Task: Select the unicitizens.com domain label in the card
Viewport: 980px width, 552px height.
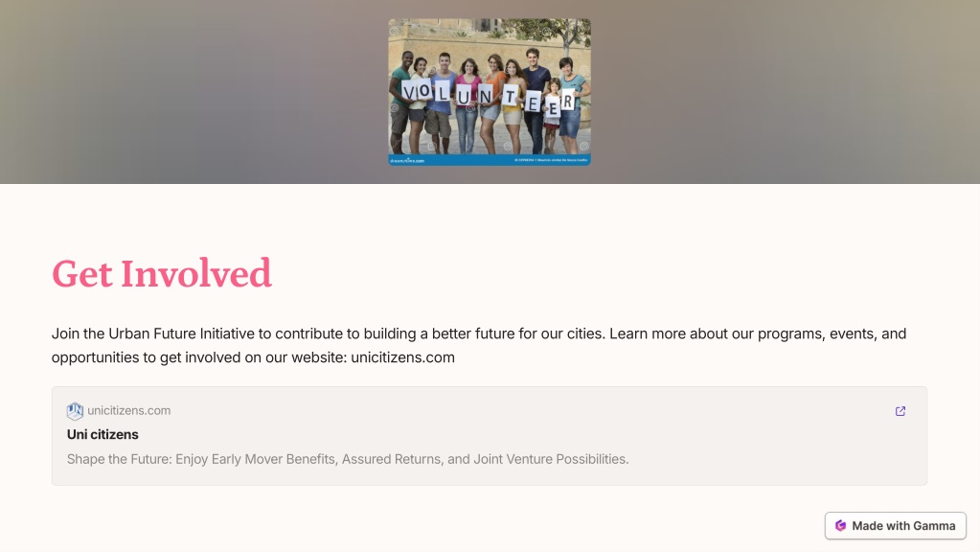Action: pos(128,411)
